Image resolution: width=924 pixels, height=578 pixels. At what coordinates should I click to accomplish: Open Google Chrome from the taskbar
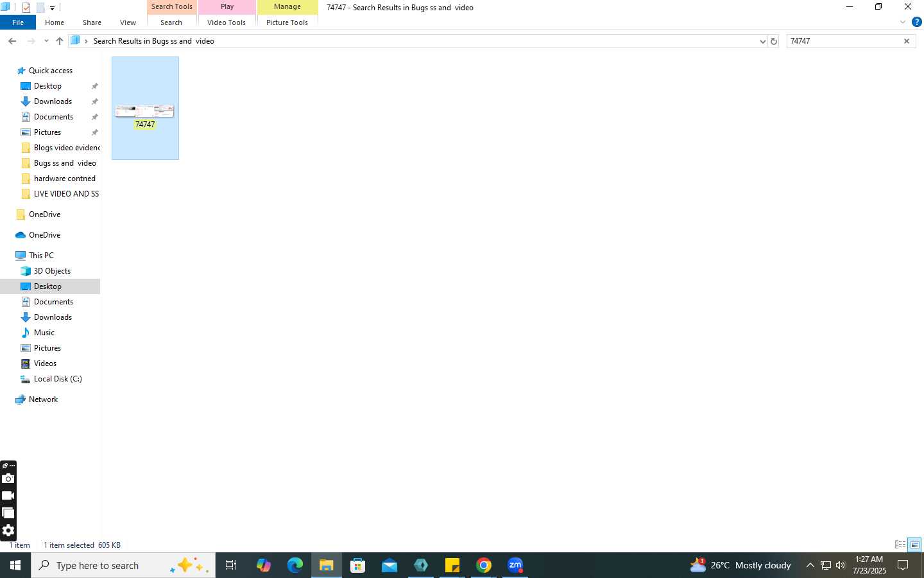tap(484, 565)
